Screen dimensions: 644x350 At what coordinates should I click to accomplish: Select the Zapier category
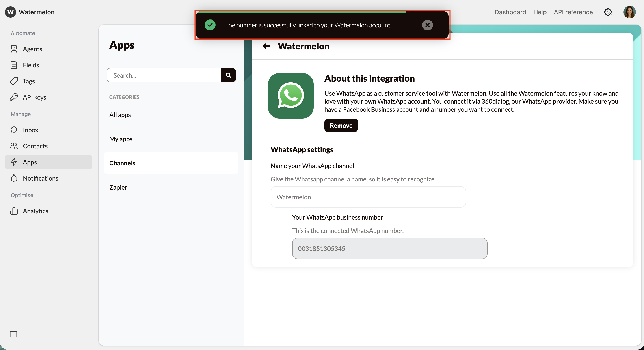tap(118, 187)
